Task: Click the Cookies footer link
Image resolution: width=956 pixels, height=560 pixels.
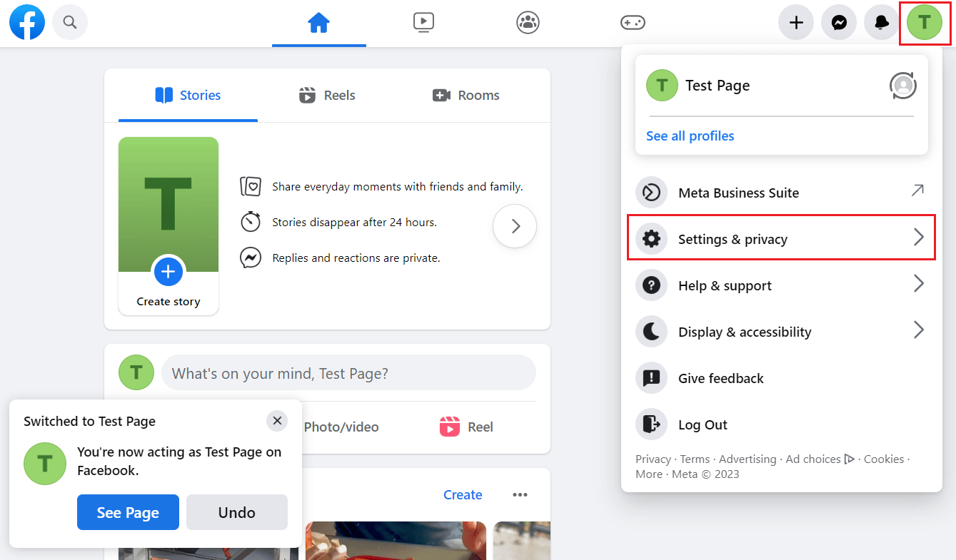Action: (884, 459)
